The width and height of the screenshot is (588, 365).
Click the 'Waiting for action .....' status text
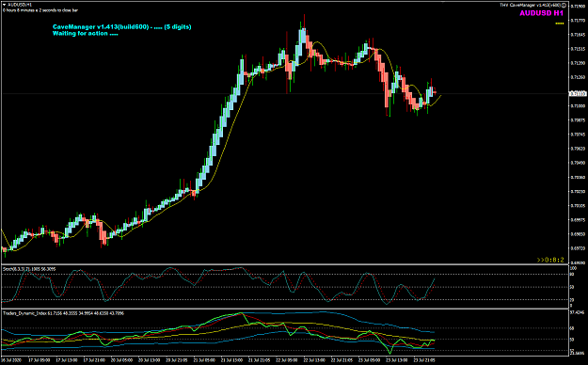(85, 33)
